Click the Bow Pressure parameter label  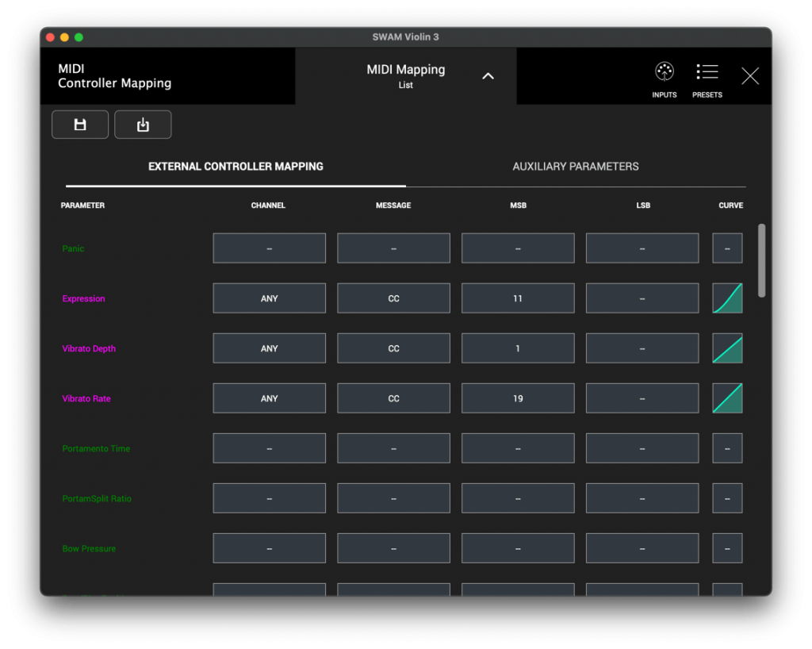[89, 548]
